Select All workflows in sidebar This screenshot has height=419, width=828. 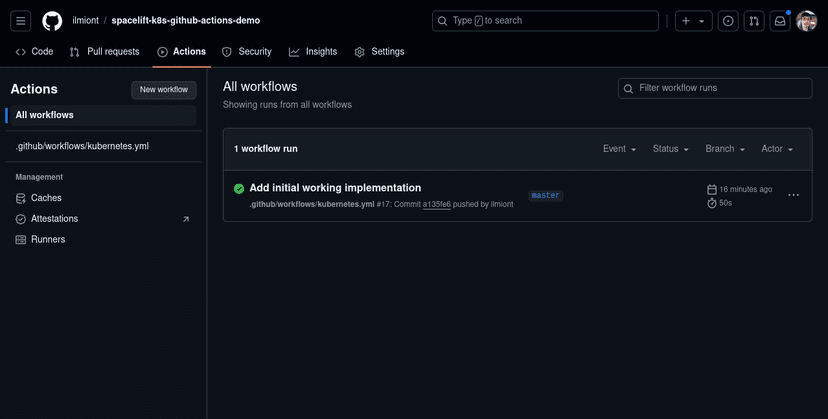tap(101, 115)
